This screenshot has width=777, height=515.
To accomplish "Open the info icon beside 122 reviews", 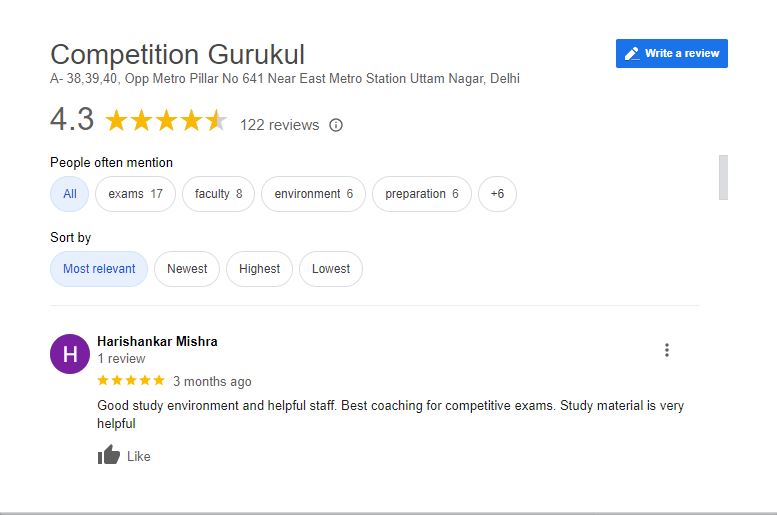I will click(x=336, y=125).
